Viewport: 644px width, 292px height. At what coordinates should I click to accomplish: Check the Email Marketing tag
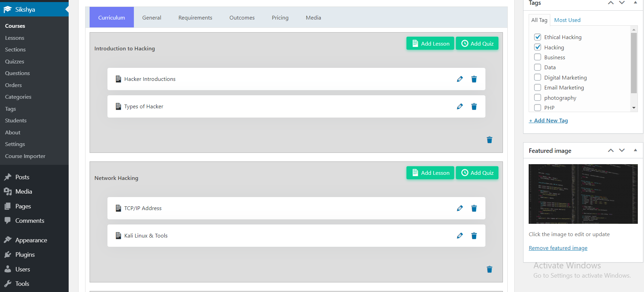(x=538, y=87)
